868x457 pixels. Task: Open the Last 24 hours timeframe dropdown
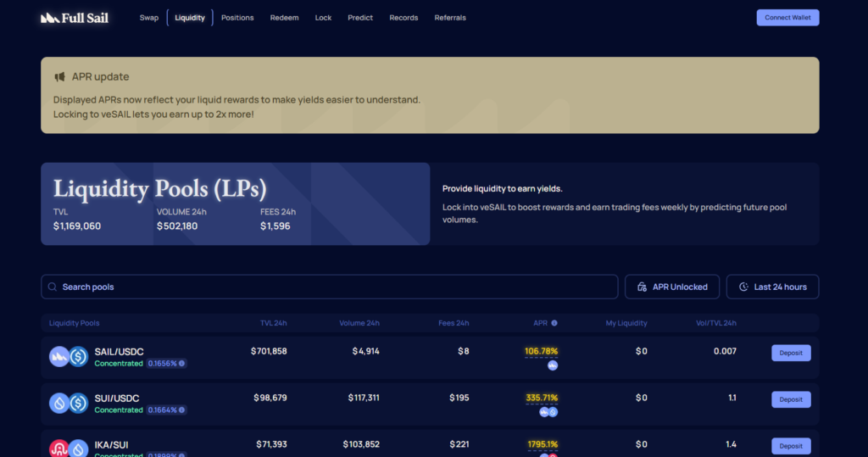[772, 287]
